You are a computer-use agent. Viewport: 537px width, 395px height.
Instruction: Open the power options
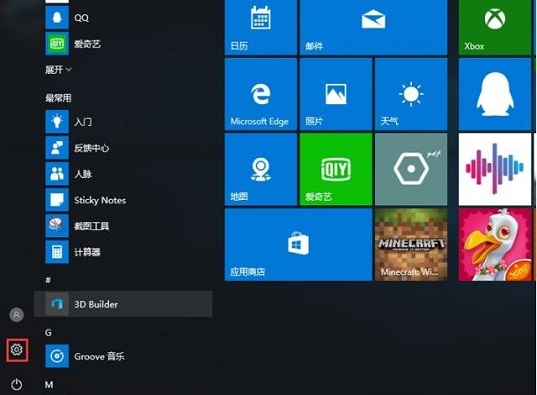point(16,384)
